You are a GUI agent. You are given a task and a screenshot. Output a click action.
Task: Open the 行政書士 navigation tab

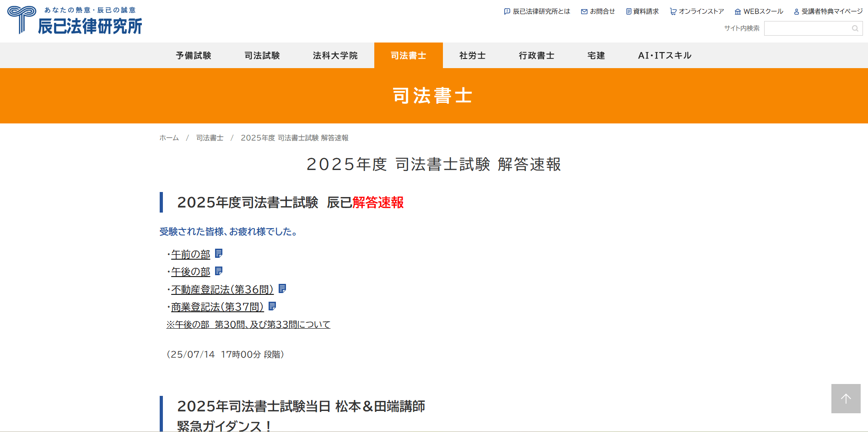coord(537,55)
